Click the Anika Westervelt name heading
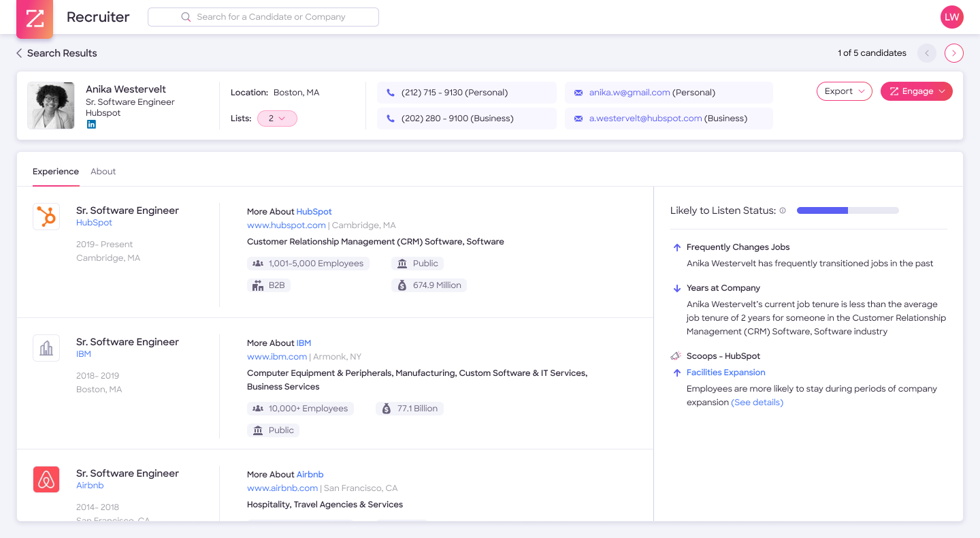Screen dimensions: 980x538 tap(126, 89)
